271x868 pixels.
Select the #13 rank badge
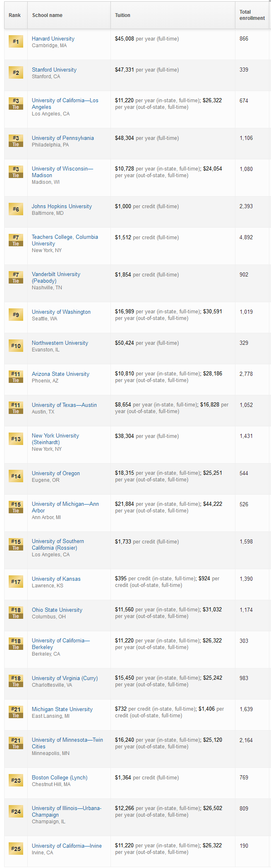click(16, 439)
